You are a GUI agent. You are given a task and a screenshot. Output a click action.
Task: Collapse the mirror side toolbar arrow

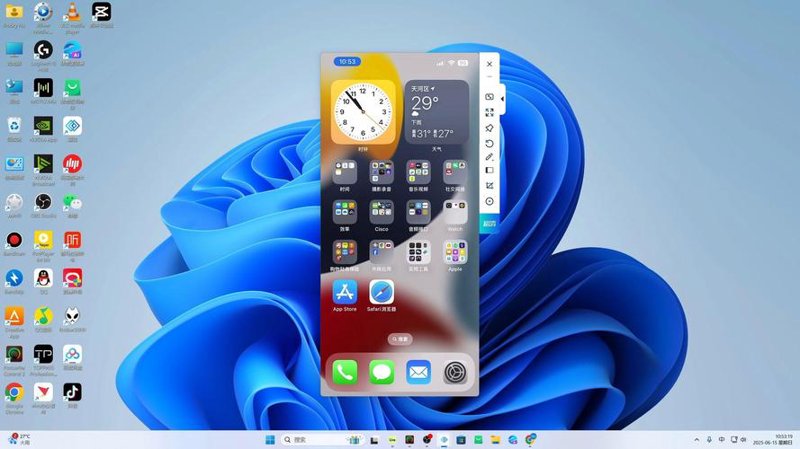pyautogui.click(x=502, y=99)
